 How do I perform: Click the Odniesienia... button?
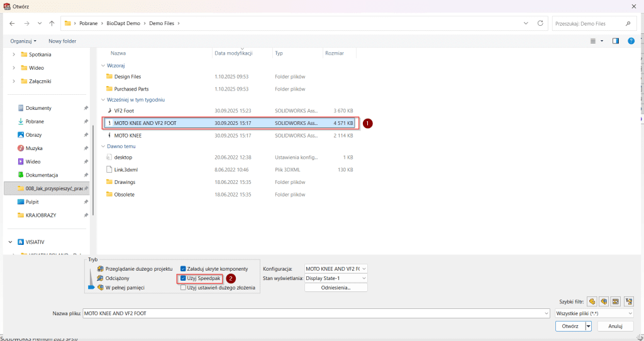(336, 288)
